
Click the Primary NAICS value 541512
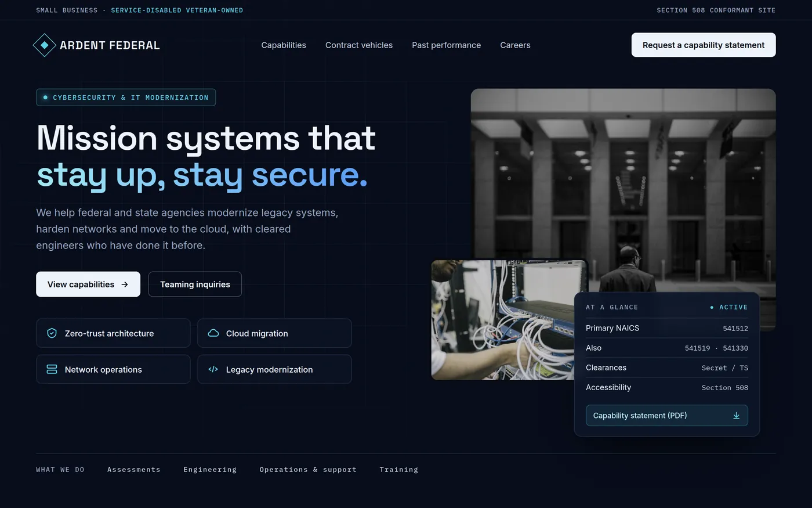[735, 329]
